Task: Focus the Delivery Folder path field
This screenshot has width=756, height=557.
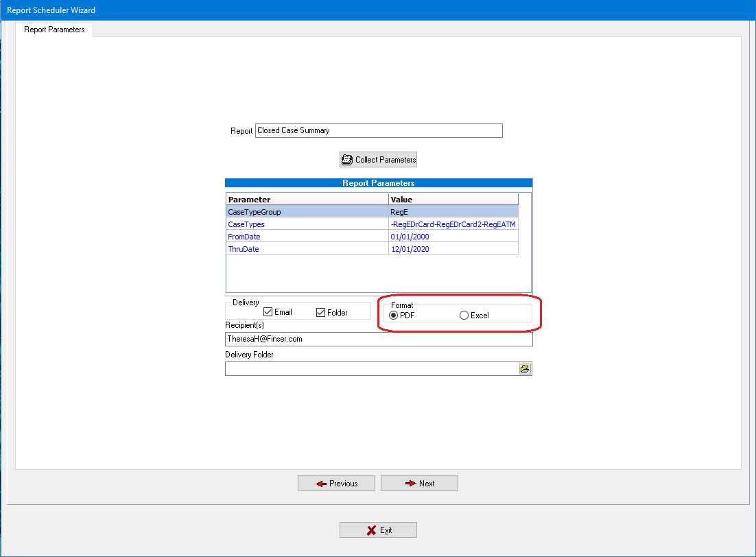Action: click(x=370, y=369)
